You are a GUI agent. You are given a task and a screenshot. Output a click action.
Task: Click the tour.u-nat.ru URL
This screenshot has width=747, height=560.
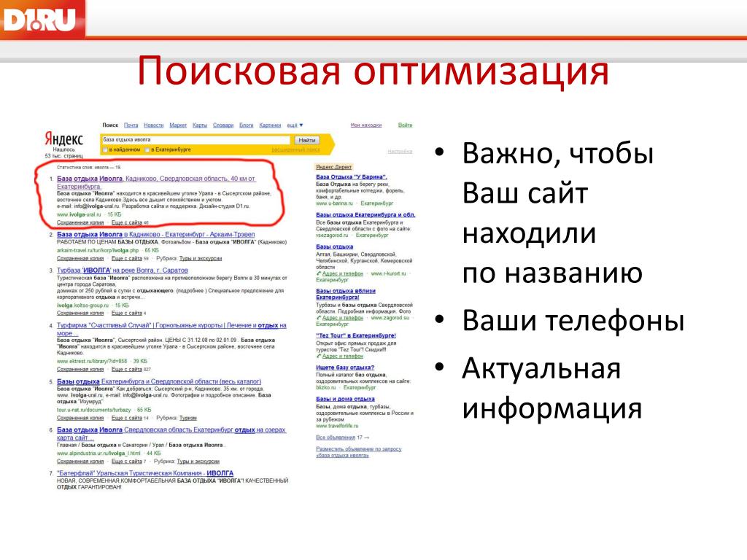(x=94, y=410)
